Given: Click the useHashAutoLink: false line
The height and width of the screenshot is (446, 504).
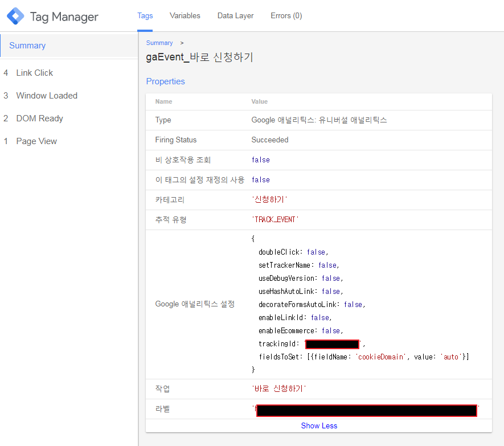Looking at the screenshot, I should coord(301,292).
